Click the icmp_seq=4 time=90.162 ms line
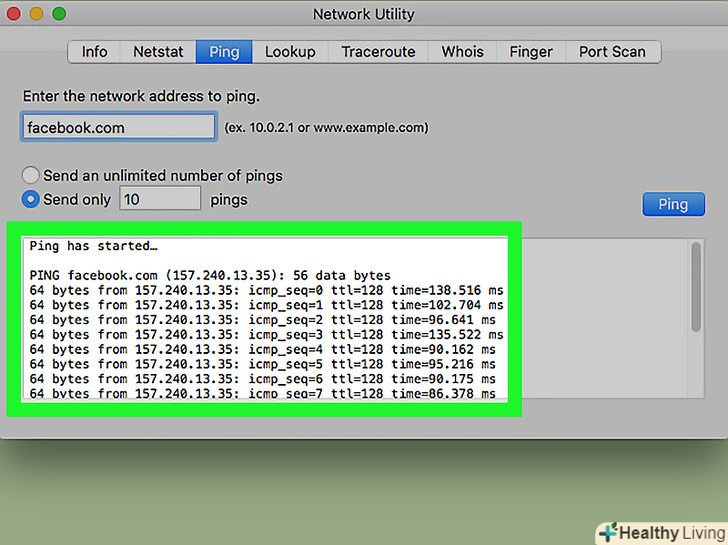 pos(263,350)
